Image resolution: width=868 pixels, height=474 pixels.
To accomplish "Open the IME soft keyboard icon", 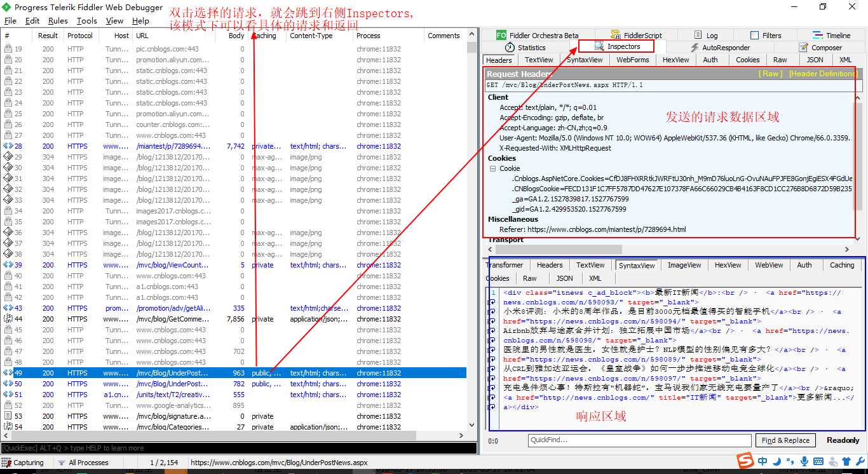I will pyautogui.click(x=818, y=461).
